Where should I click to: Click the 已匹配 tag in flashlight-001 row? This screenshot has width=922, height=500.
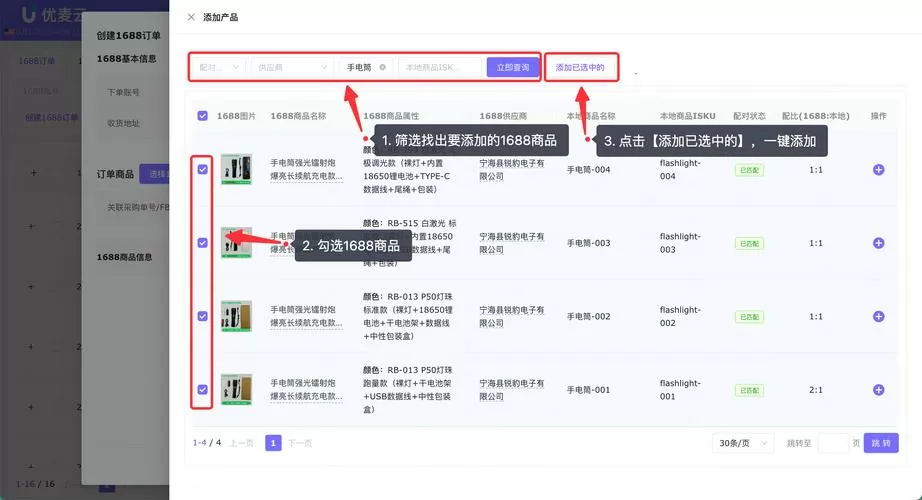[x=749, y=390]
